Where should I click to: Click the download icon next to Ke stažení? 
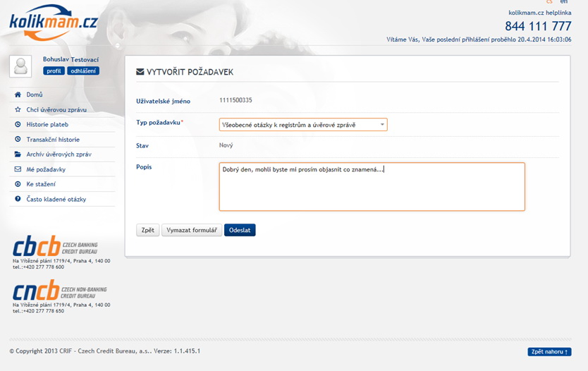pyautogui.click(x=18, y=184)
